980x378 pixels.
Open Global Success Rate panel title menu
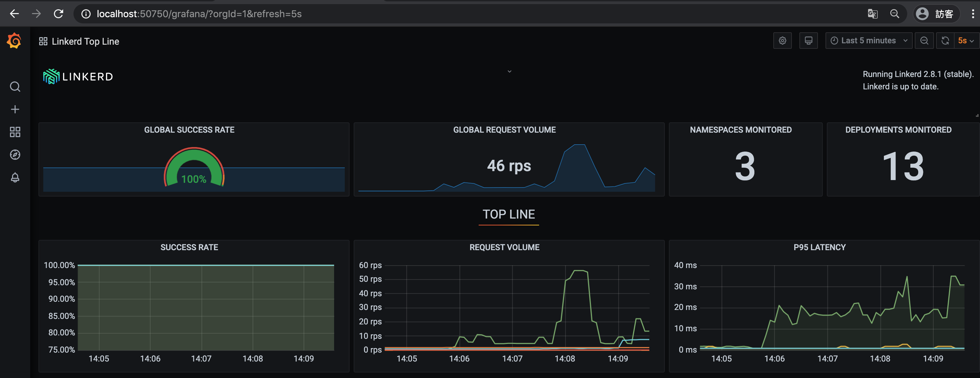click(189, 130)
